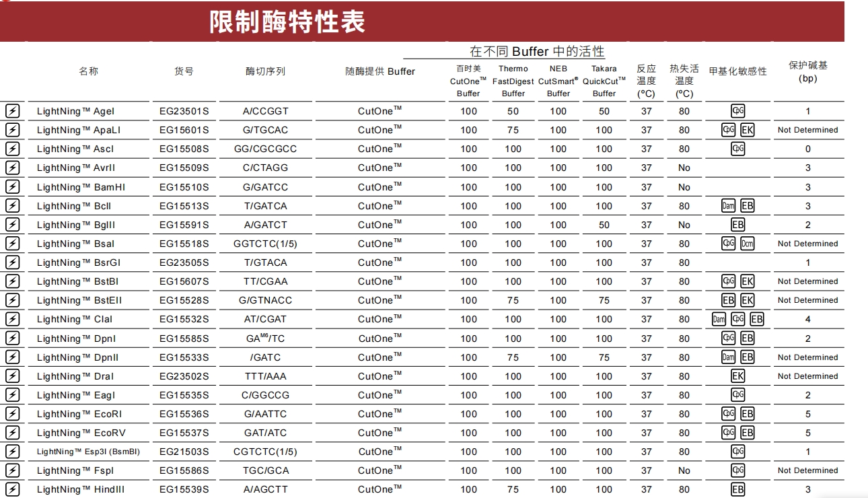Image resolution: width=868 pixels, height=498 pixels.
Task: Select the EB icon in the DpnI row
Action: (748, 339)
